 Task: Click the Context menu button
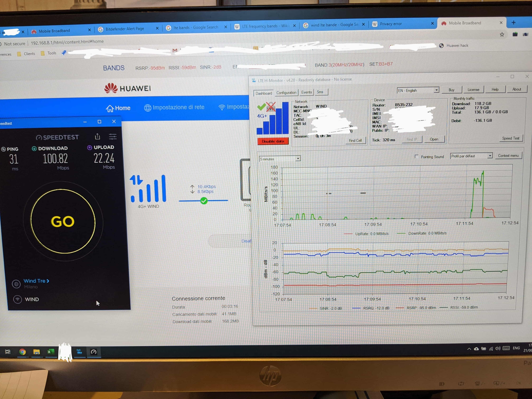508,156
